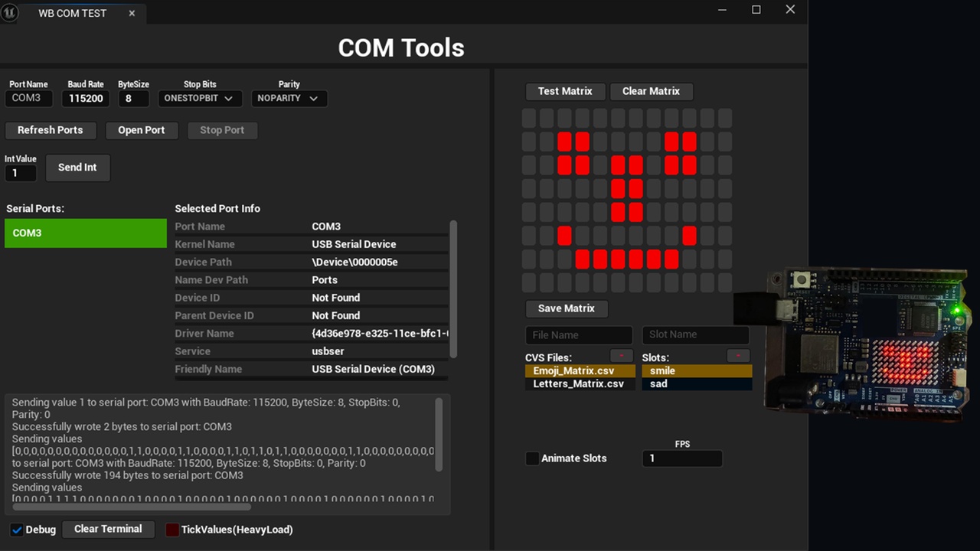Switch to the WB COM TEST tab
Screen dimensions: 980x551
click(72, 13)
